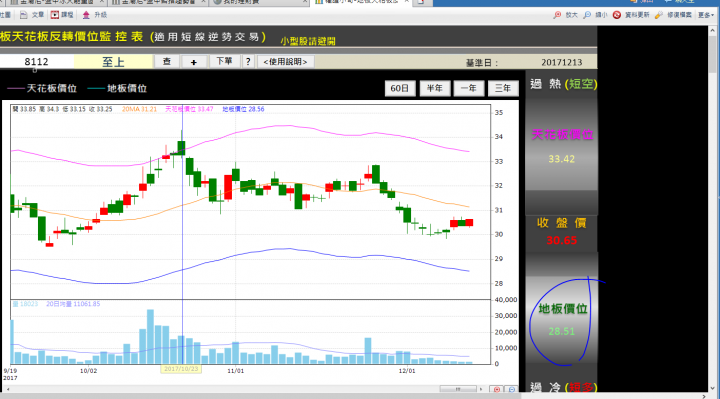Select the 60日 chart range button
Viewport: 720px width, 399px height.
pyautogui.click(x=399, y=88)
